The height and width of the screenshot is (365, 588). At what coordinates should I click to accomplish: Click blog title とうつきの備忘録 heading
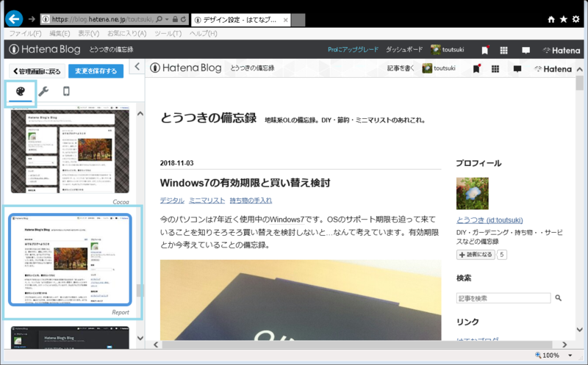pyautogui.click(x=209, y=118)
